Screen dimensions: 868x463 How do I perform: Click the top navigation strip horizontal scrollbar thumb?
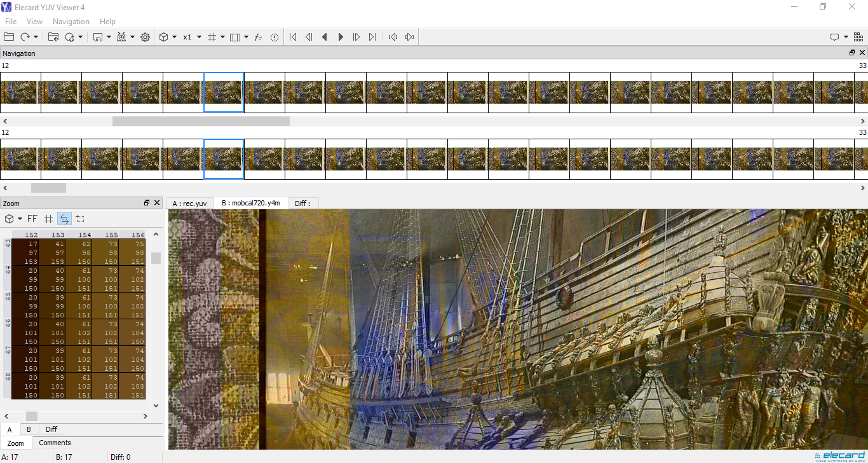click(x=201, y=121)
